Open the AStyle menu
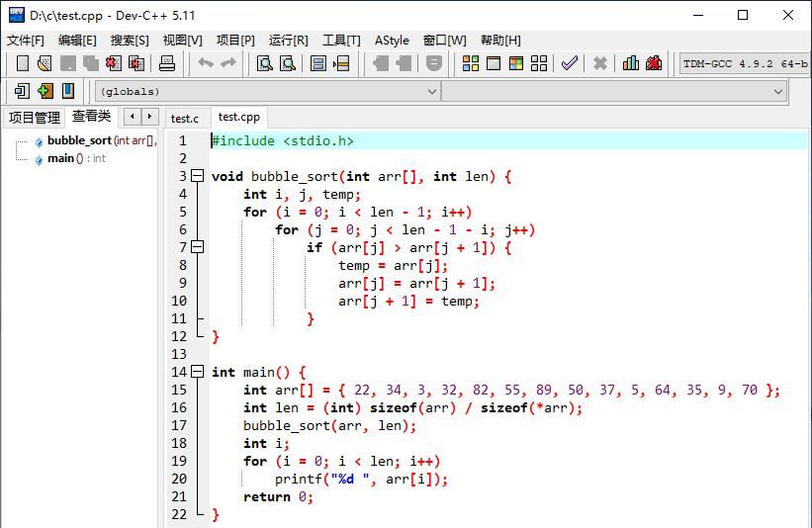The image size is (812, 528). pyautogui.click(x=392, y=41)
